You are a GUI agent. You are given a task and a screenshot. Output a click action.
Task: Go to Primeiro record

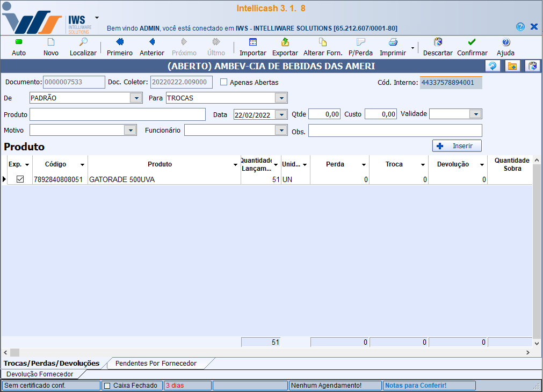[120, 42]
